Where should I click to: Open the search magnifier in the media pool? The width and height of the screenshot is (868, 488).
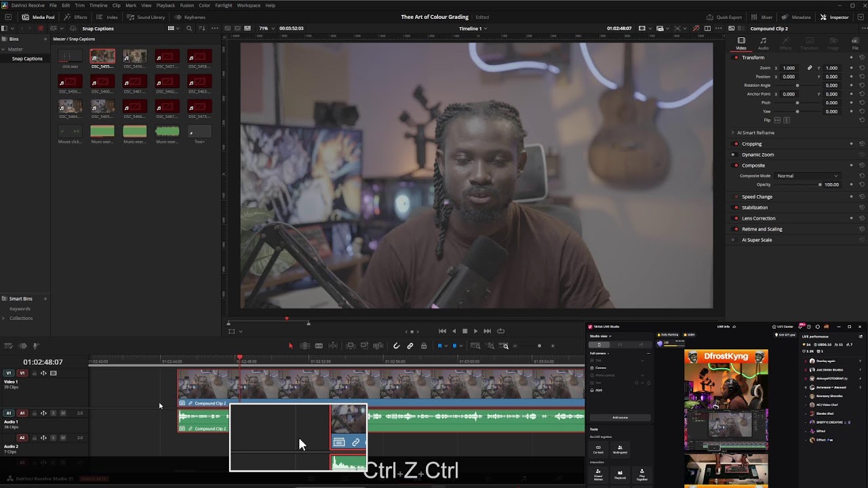[189, 28]
